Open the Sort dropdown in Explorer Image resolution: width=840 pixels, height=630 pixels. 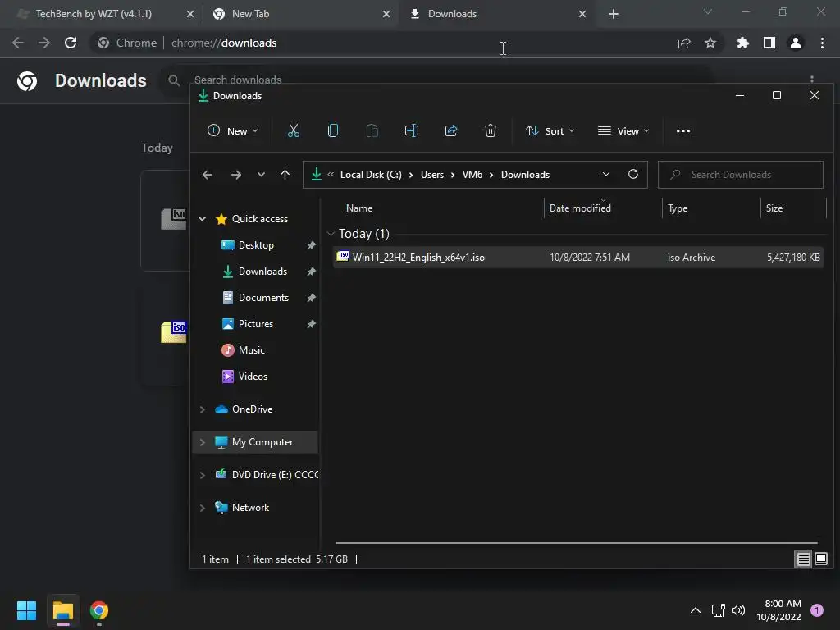550,130
